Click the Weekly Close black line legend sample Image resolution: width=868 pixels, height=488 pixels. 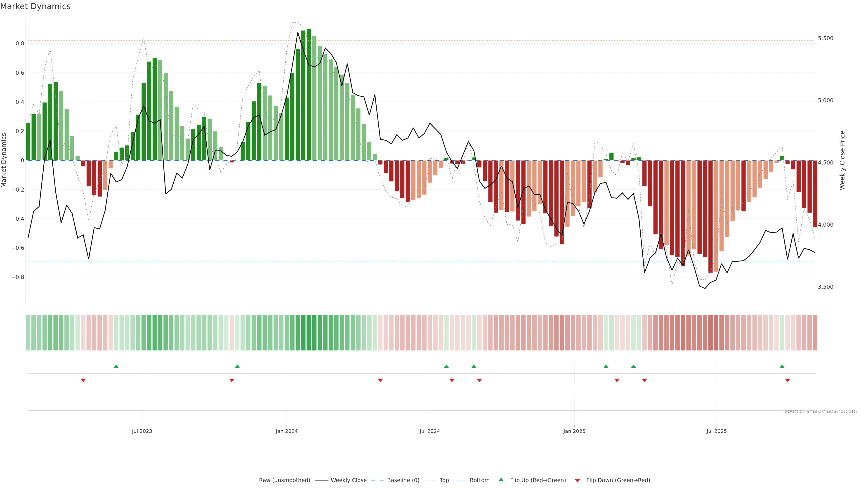pos(321,480)
